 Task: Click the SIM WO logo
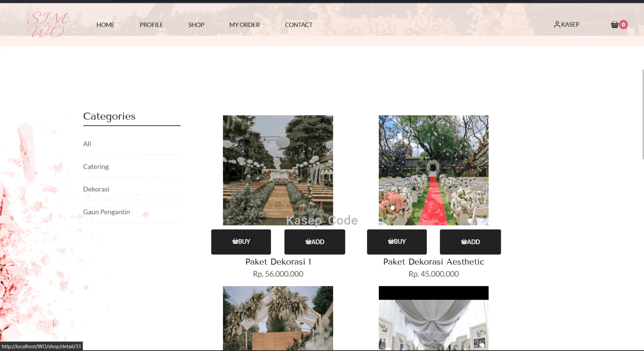(47, 24)
